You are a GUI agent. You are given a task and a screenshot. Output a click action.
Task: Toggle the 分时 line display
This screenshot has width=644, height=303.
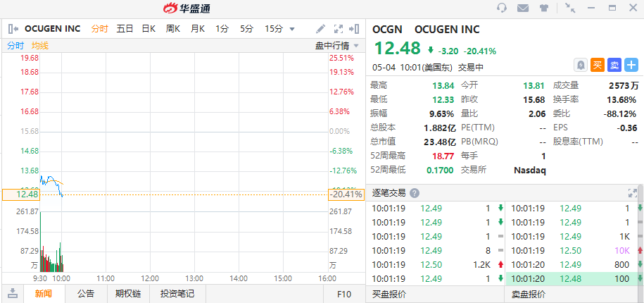[15, 45]
